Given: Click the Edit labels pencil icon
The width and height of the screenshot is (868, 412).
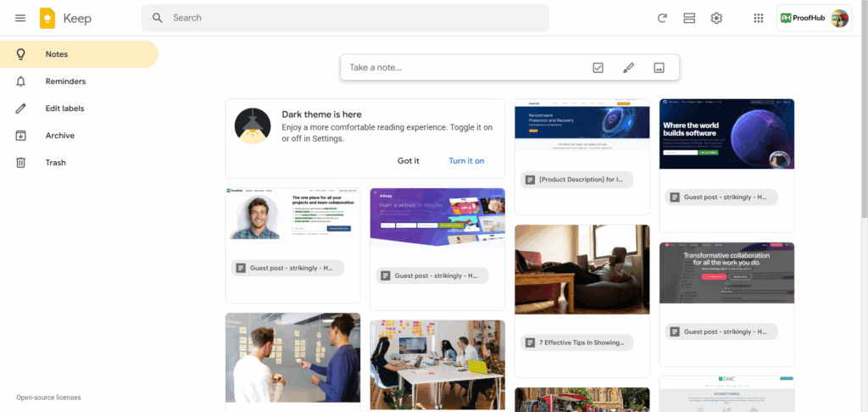Looking at the screenshot, I should 20,109.
